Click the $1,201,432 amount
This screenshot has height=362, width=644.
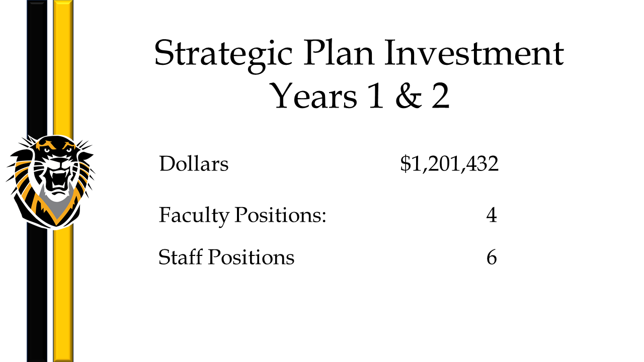tap(449, 164)
